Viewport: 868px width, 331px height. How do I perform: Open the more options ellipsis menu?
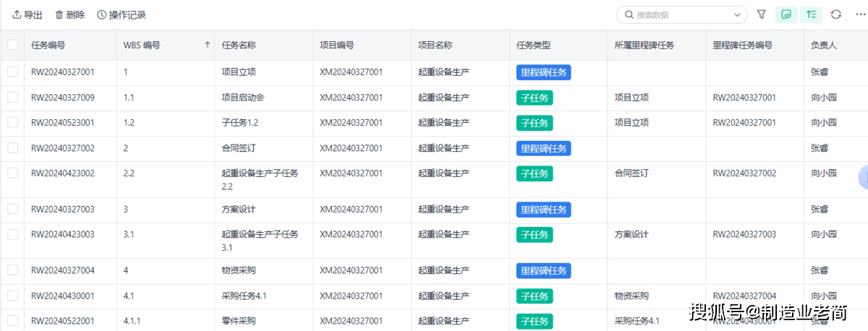859,14
